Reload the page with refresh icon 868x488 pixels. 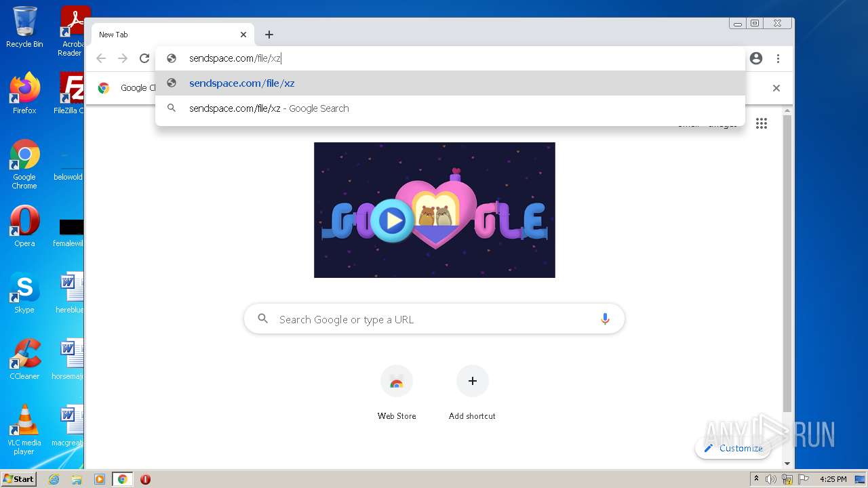[144, 58]
